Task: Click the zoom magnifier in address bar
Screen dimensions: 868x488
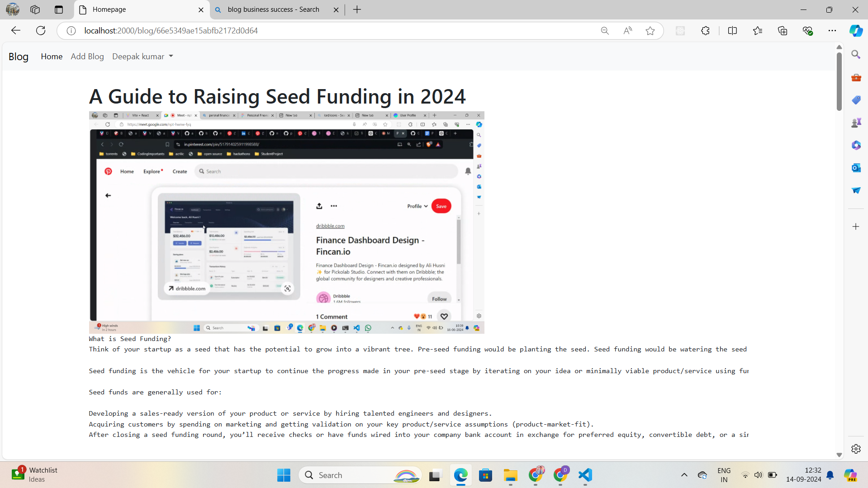Action: point(605,30)
